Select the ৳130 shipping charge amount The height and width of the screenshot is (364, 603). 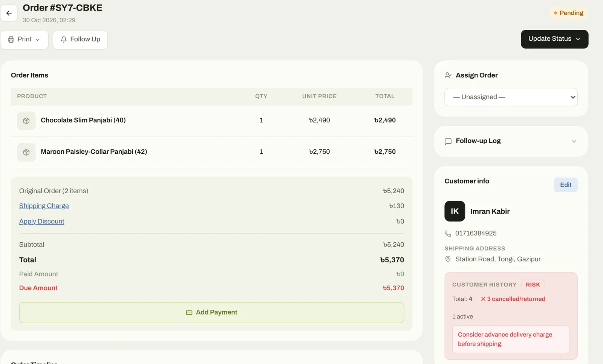tap(396, 206)
